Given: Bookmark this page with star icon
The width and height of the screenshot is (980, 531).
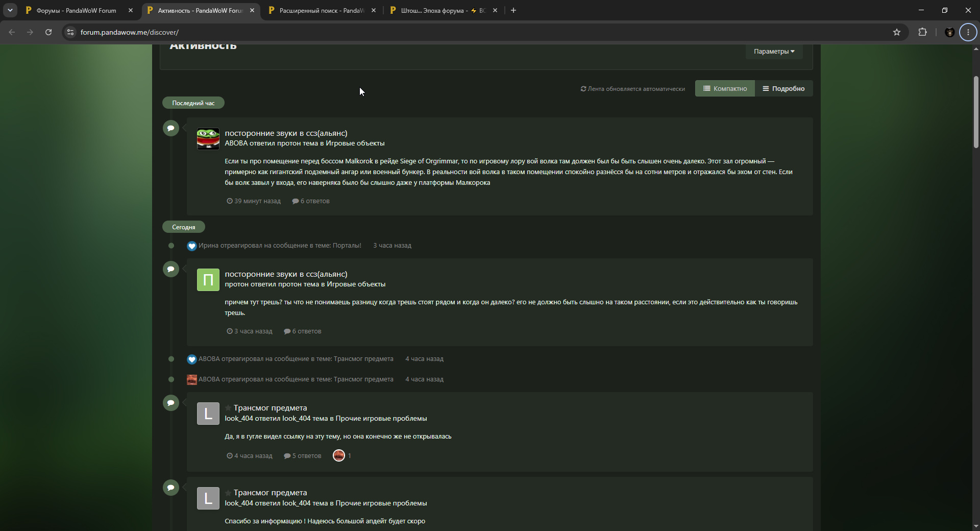Looking at the screenshot, I should click(897, 32).
